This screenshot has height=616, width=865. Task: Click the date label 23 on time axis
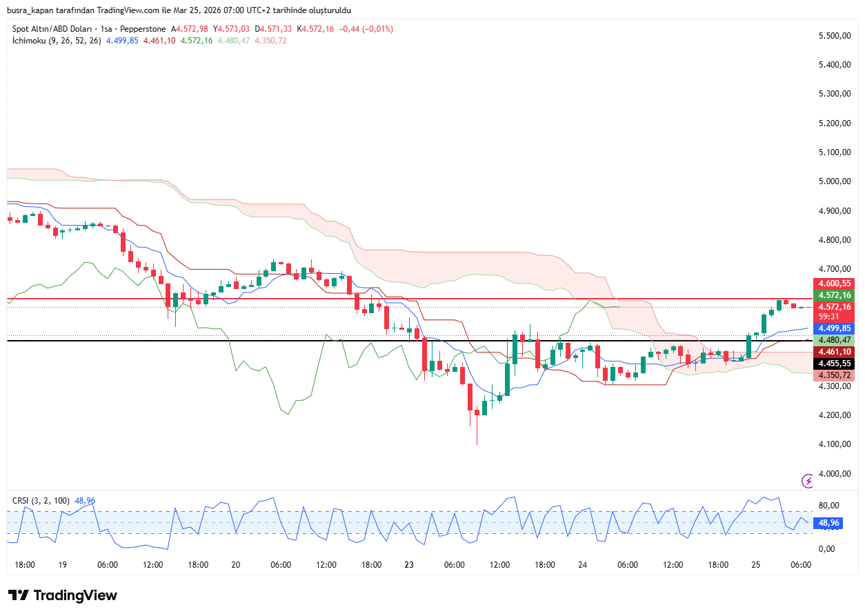click(409, 565)
